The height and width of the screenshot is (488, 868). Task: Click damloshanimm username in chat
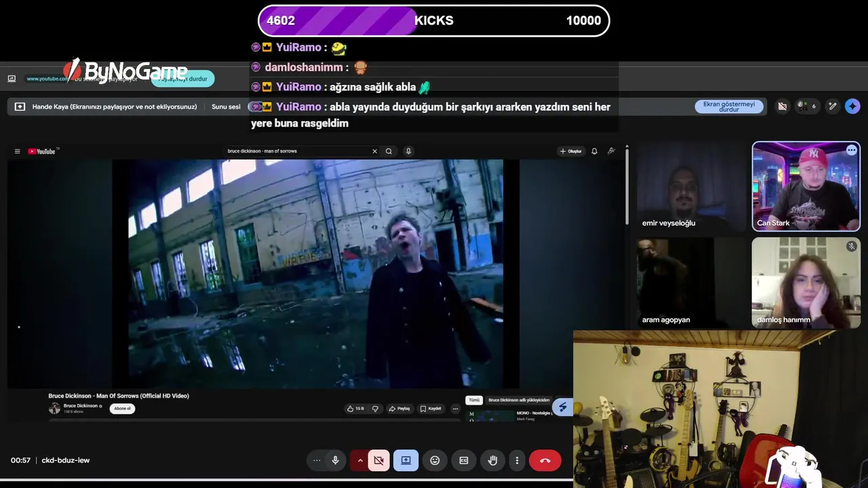304,67
